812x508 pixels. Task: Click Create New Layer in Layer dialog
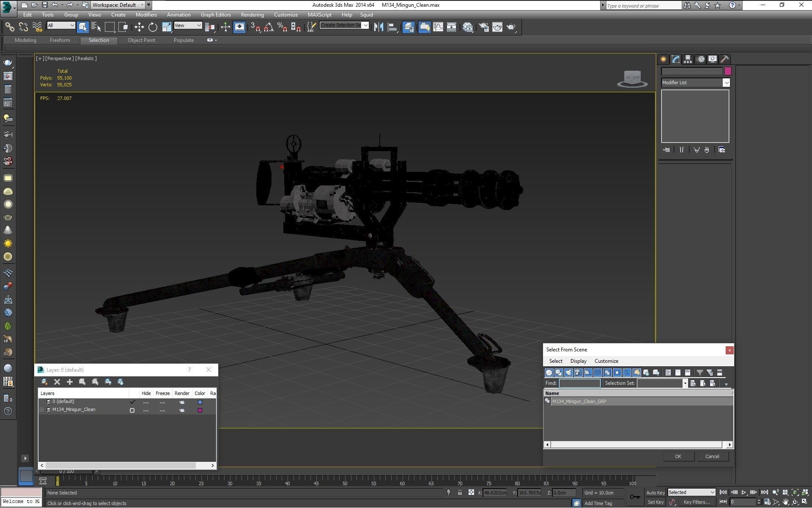click(x=44, y=382)
